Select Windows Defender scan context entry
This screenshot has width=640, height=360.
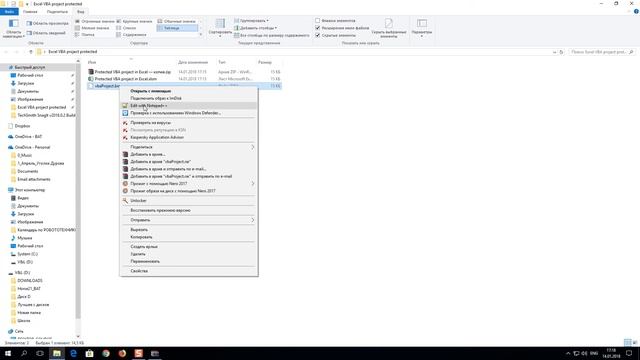click(189, 113)
